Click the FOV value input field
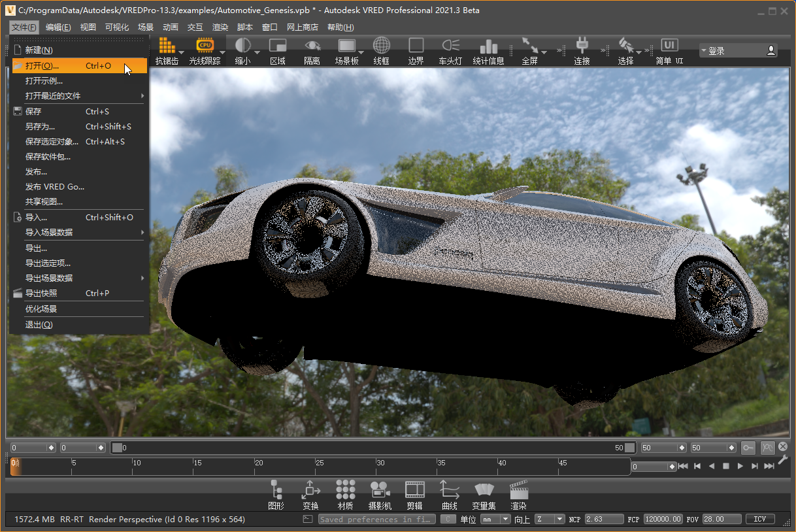This screenshot has height=532, width=796. pos(722,519)
